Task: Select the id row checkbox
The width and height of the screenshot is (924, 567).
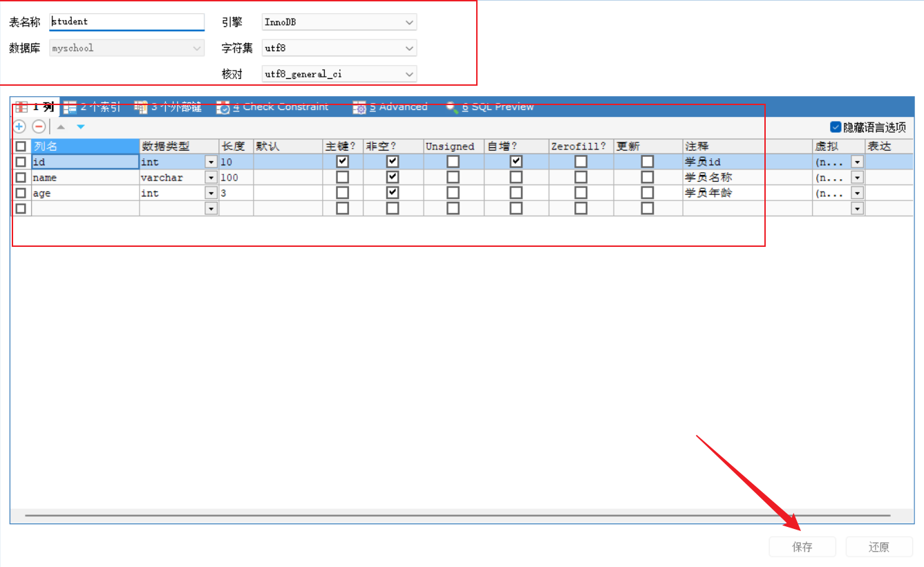Action: click(x=21, y=162)
